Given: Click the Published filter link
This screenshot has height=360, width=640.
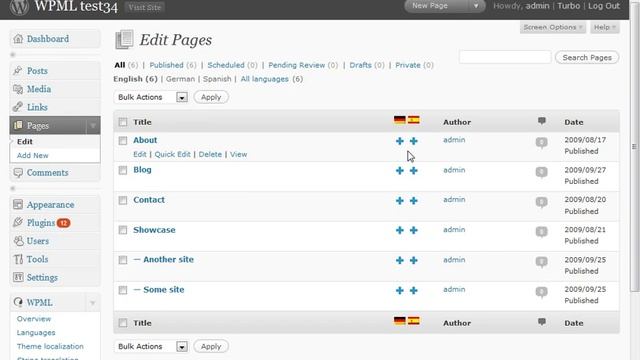Looking at the screenshot, I should [x=167, y=65].
